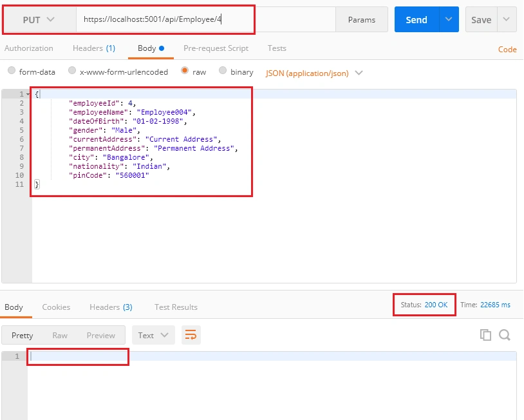Open search in response with magnifier icon
This screenshot has height=420, width=524.
coord(505,335)
